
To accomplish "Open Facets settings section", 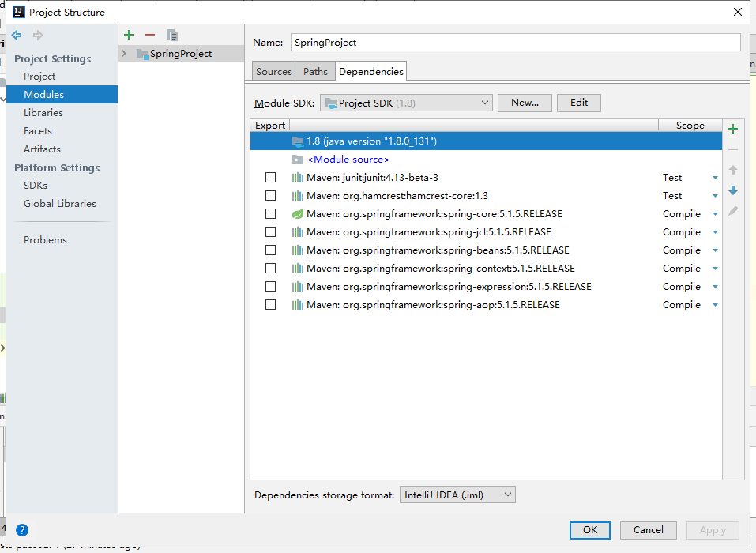I will click(38, 130).
